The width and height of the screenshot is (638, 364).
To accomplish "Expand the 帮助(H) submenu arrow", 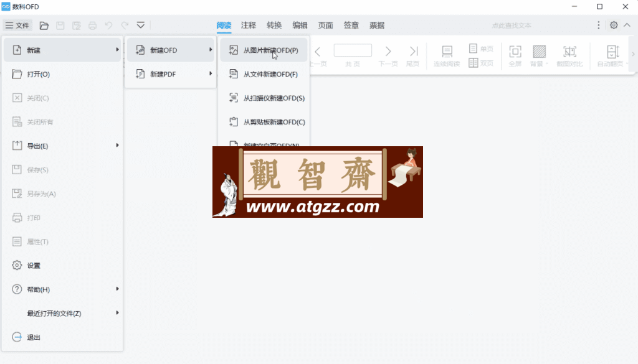I will pos(117,289).
